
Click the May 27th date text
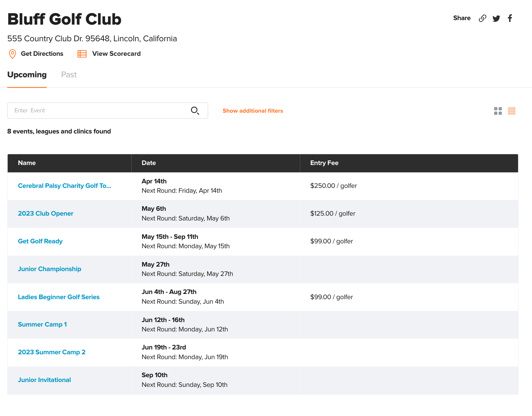pyautogui.click(x=156, y=265)
